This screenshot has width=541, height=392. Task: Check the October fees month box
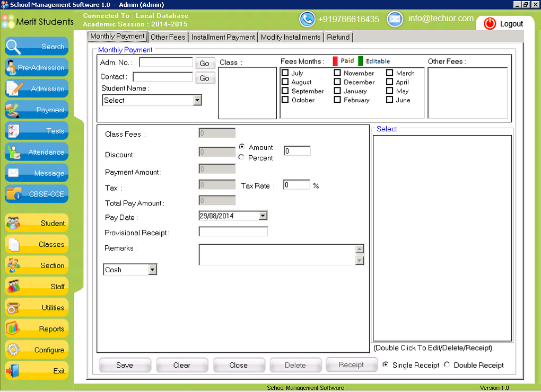tap(285, 100)
